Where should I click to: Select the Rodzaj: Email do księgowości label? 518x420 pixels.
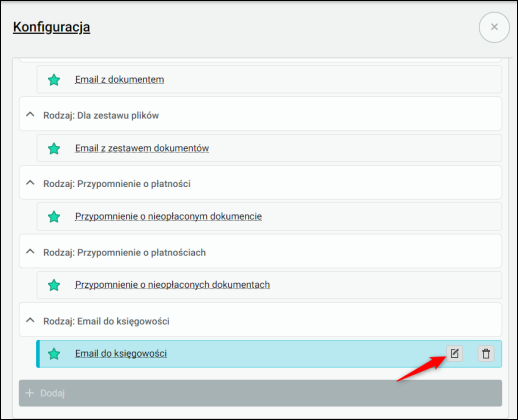tap(106, 321)
